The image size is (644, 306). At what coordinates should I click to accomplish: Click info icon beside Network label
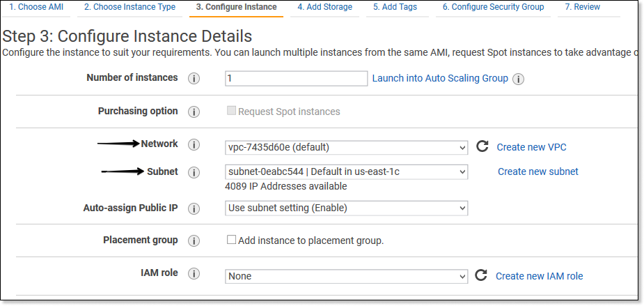(x=194, y=145)
